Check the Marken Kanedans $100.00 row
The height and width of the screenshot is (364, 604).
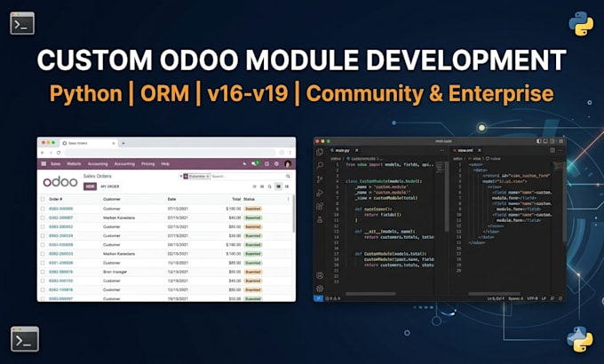[x=43, y=254]
